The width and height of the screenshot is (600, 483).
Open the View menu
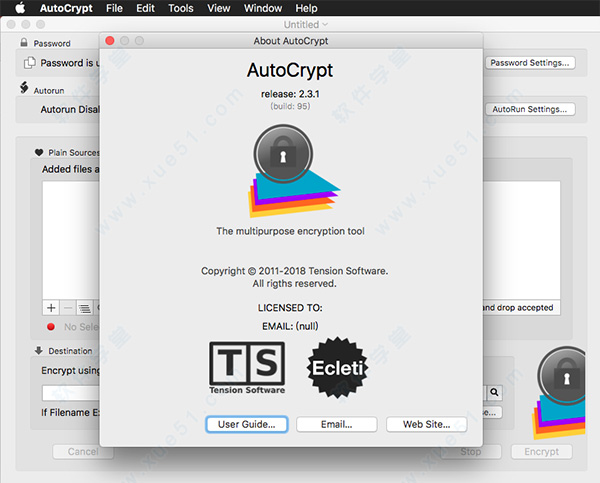pyautogui.click(x=218, y=8)
